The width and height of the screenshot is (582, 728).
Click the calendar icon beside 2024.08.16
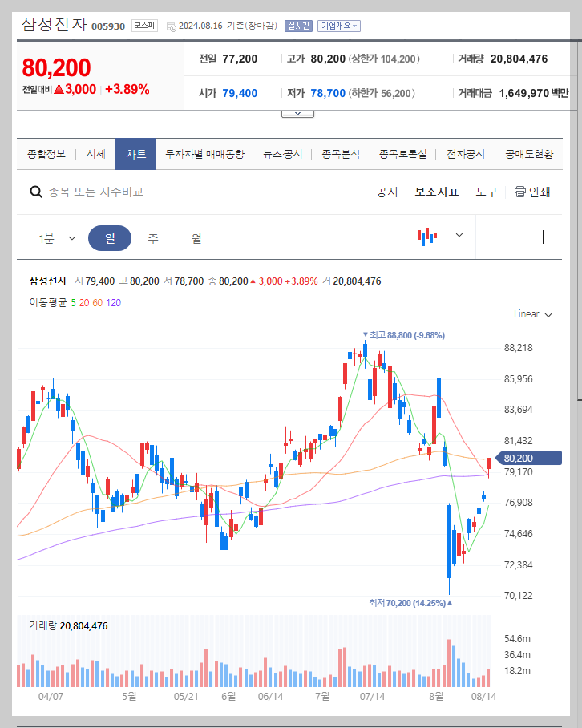coord(171,26)
